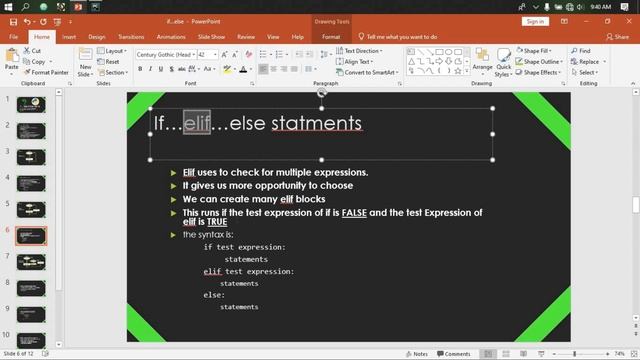Switch to the Design tab
Image resolution: width=640 pixels, height=360 pixels.
coord(97,37)
